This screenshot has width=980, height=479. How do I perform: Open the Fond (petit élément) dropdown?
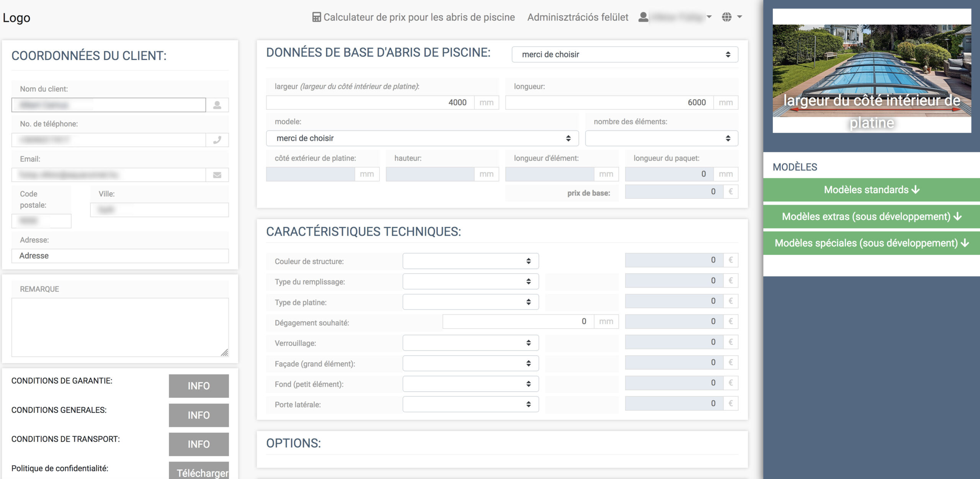(470, 384)
